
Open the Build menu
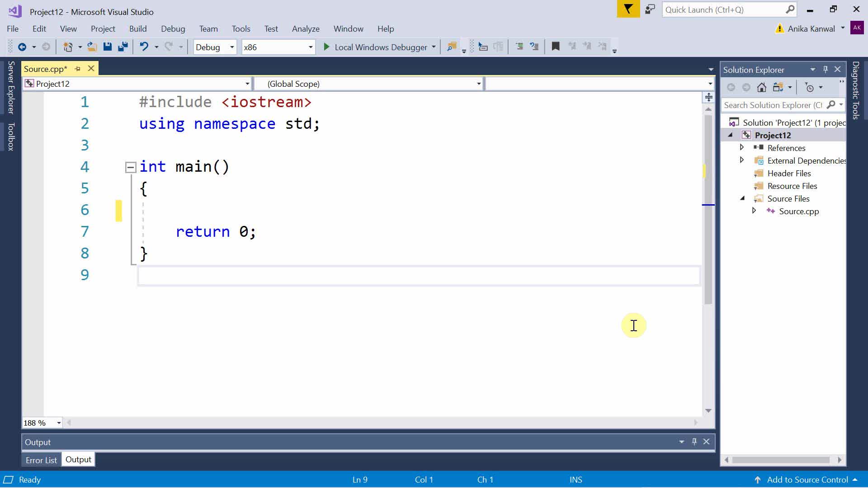(138, 28)
